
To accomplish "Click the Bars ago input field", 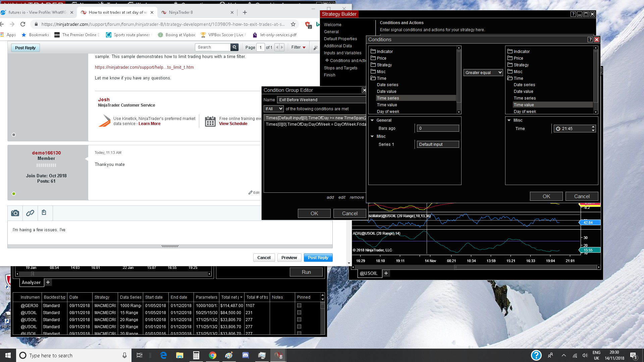I will click(438, 128).
